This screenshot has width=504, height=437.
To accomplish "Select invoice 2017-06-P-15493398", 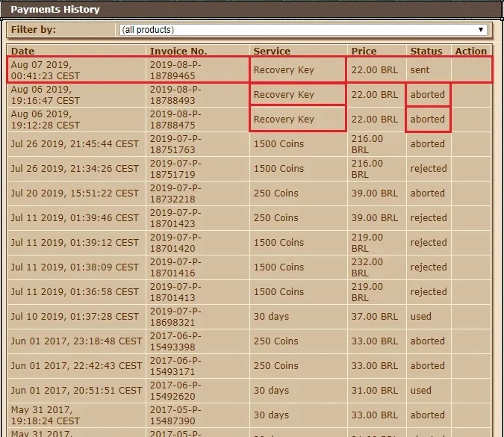I will tap(175, 341).
